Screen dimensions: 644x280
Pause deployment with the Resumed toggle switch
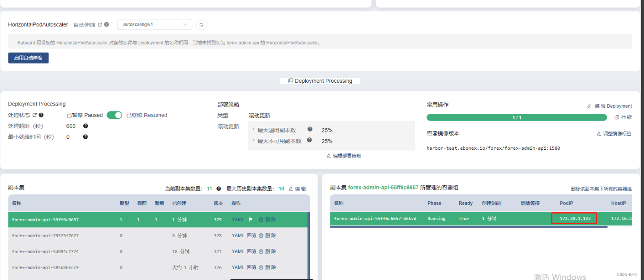click(114, 115)
